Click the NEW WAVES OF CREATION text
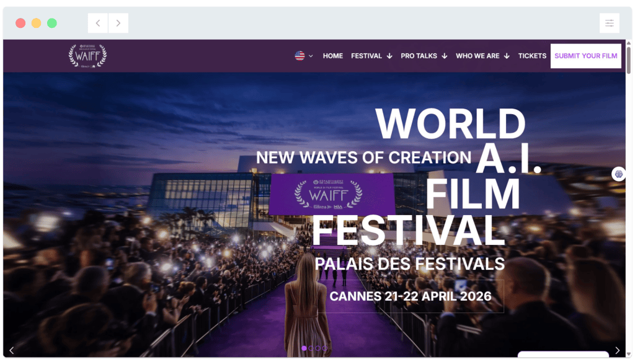Screen dimensions: 635x364 click(363, 158)
